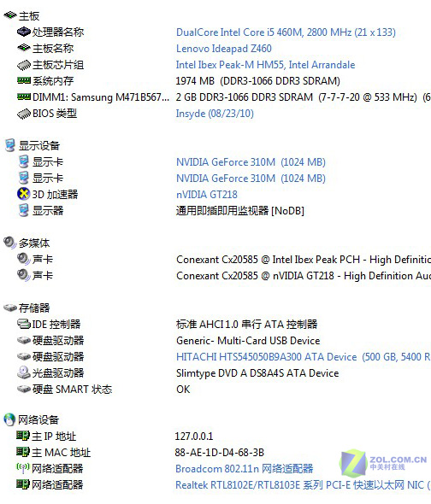Select the 处理器名称 label
Screen dimensions: 431x504
(58, 32)
